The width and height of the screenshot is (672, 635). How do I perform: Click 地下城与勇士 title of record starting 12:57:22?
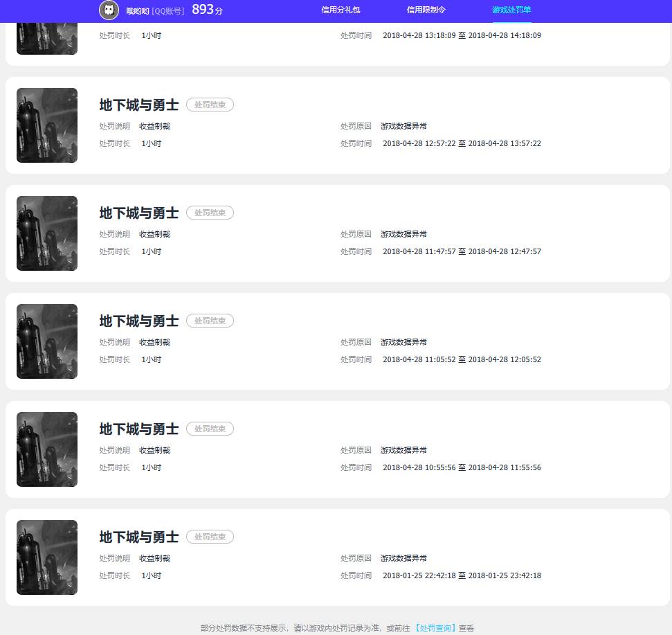coord(139,105)
